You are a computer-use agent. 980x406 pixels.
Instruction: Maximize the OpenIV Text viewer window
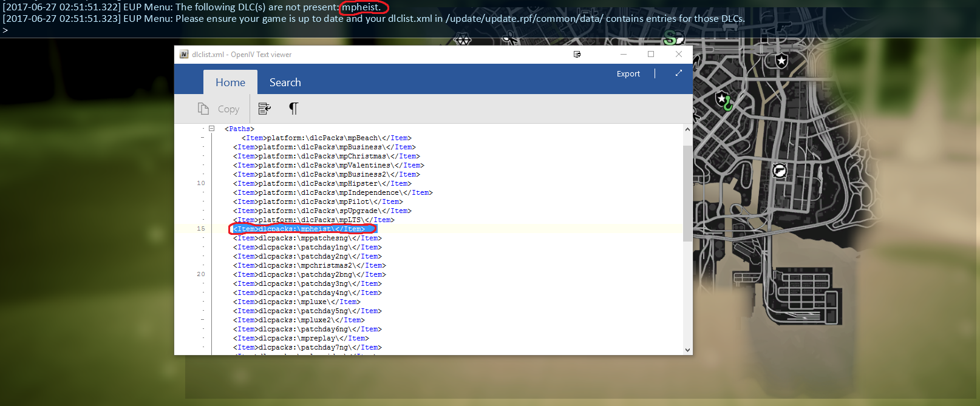pyautogui.click(x=651, y=55)
